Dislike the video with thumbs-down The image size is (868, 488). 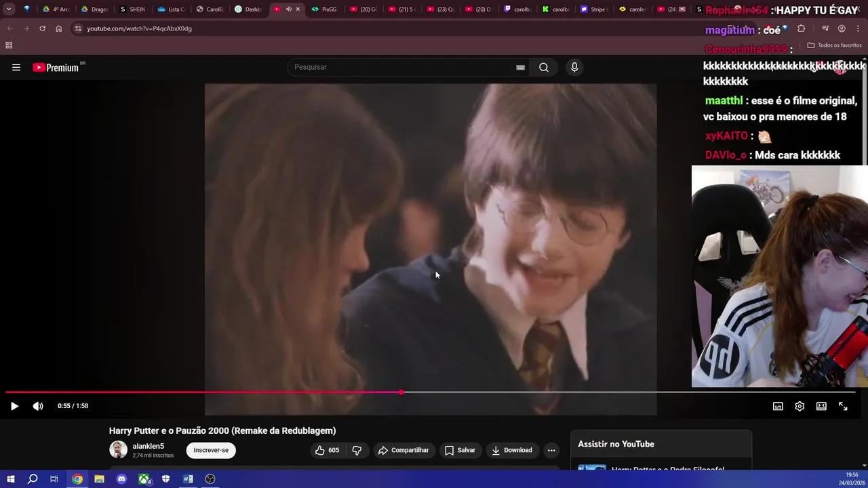coord(357,450)
